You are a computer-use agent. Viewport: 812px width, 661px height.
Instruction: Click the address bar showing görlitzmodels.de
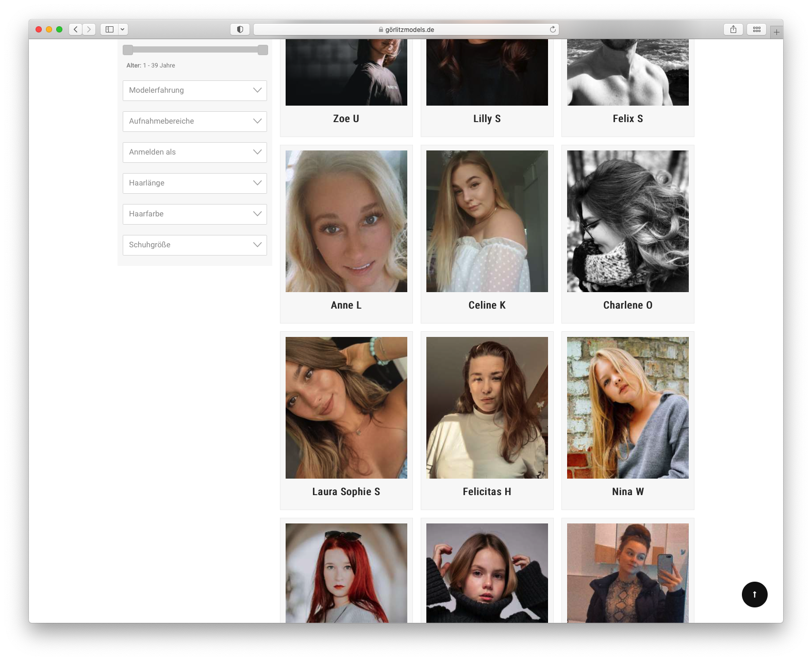click(406, 29)
